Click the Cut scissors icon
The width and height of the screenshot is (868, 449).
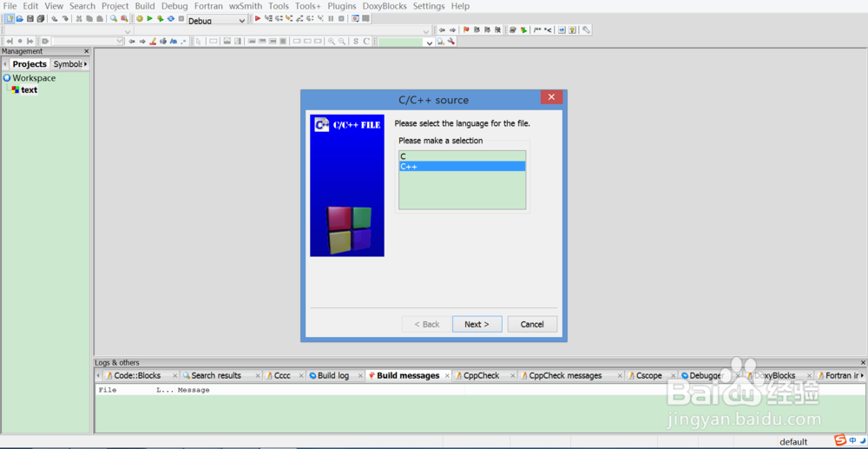coord(79,18)
